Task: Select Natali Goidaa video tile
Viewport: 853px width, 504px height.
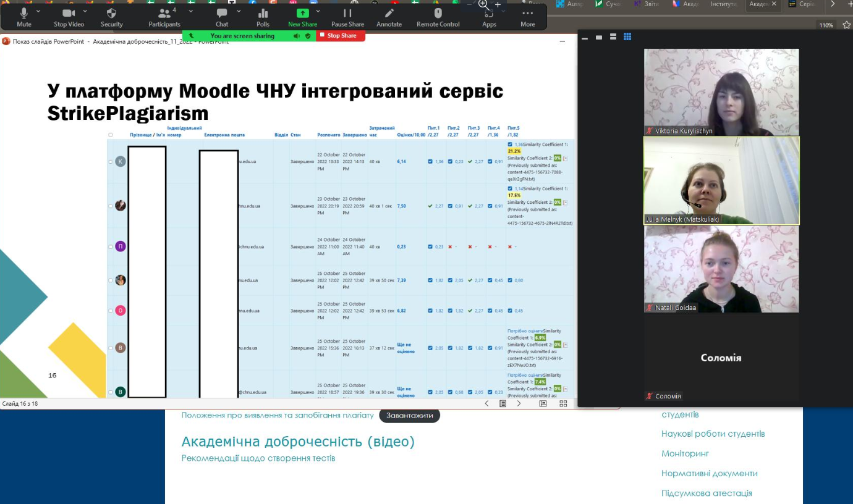Action: tap(721, 269)
